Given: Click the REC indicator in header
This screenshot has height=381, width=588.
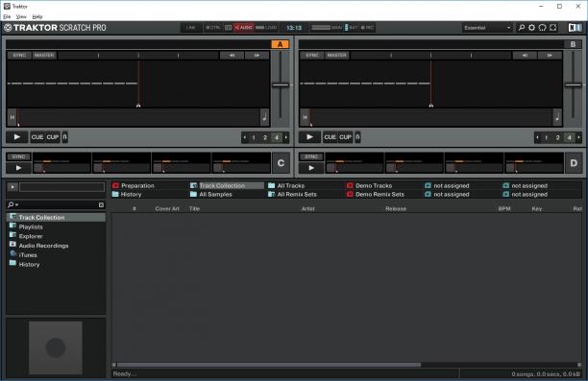Looking at the screenshot, I should click(x=368, y=27).
